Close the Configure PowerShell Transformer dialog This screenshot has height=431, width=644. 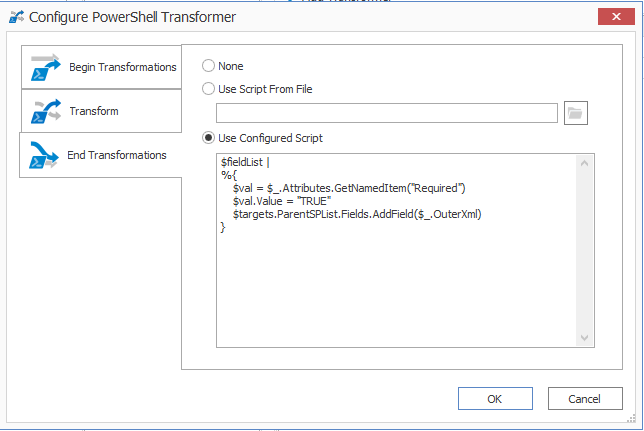(x=616, y=16)
